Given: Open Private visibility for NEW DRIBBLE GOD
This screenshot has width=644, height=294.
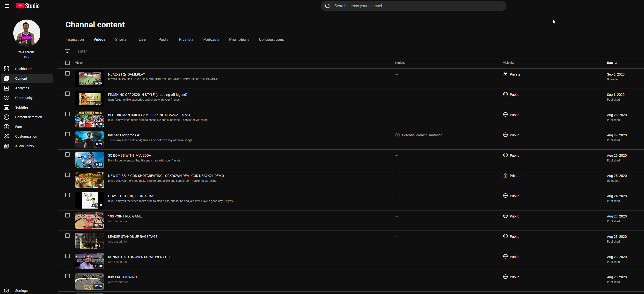Looking at the screenshot, I should [x=512, y=176].
